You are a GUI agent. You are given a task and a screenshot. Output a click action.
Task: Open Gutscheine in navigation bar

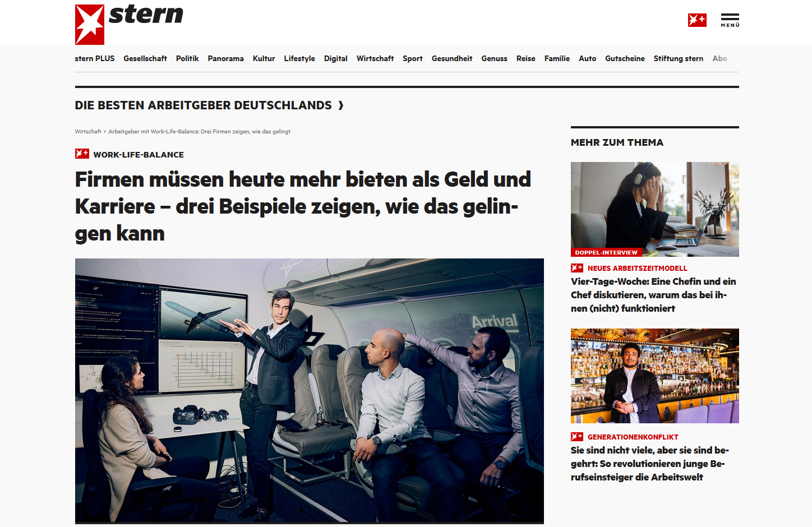pyautogui.click(x=625, y=58)
